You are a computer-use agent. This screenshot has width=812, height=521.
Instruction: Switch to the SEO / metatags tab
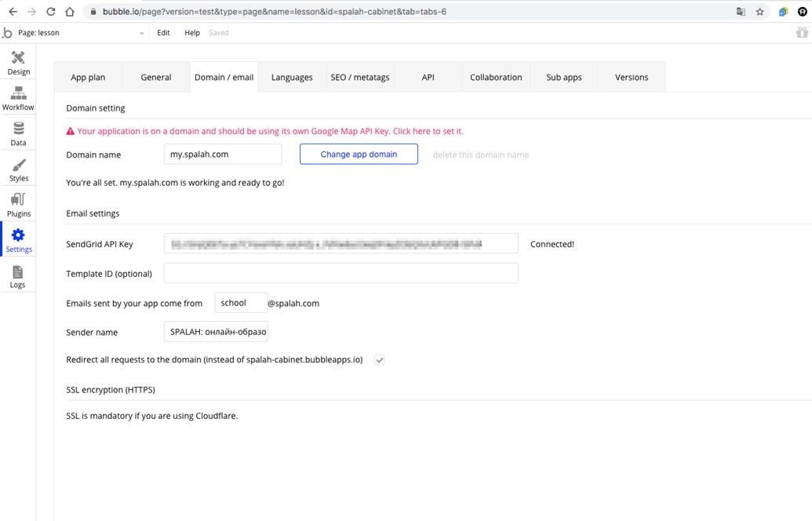pos(359,77)
